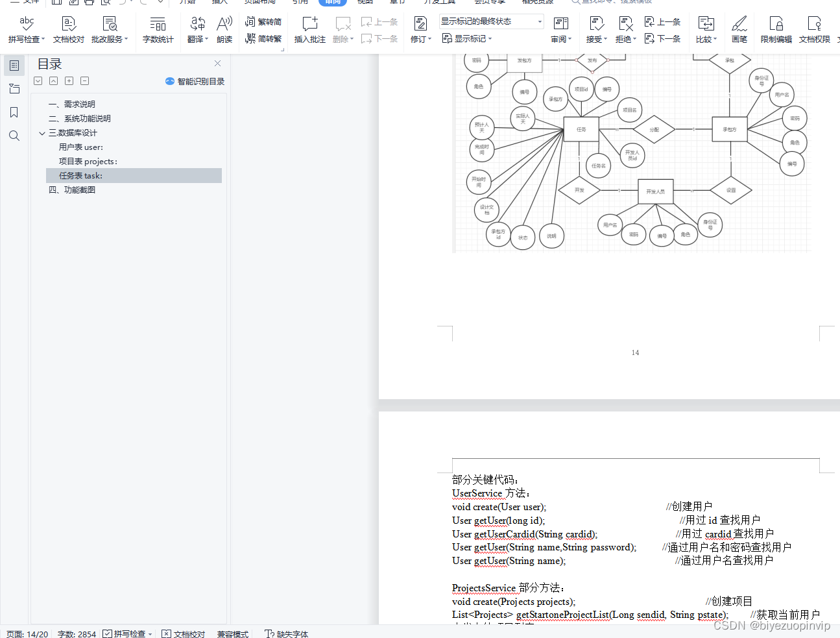Open the 拼写检查 dropdown arrow in ribbon

point(43,40)
